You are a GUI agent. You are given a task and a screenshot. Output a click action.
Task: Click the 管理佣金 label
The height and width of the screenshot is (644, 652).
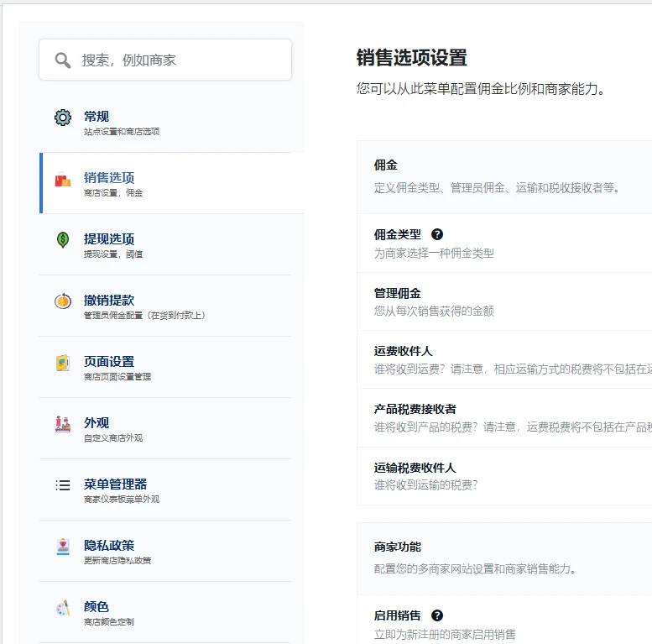tap(398, 293)
